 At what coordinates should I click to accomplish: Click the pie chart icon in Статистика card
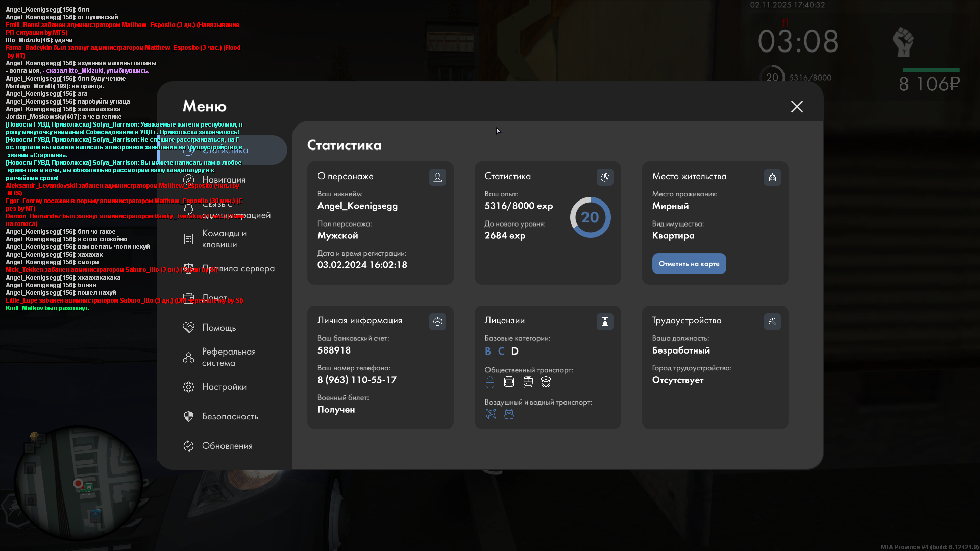click(x=605, y=177)
